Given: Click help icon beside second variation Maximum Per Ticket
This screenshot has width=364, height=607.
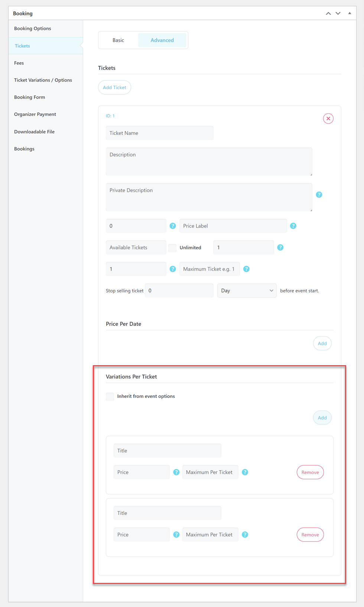Looking at the screenshot, I should tap(245, 535).
